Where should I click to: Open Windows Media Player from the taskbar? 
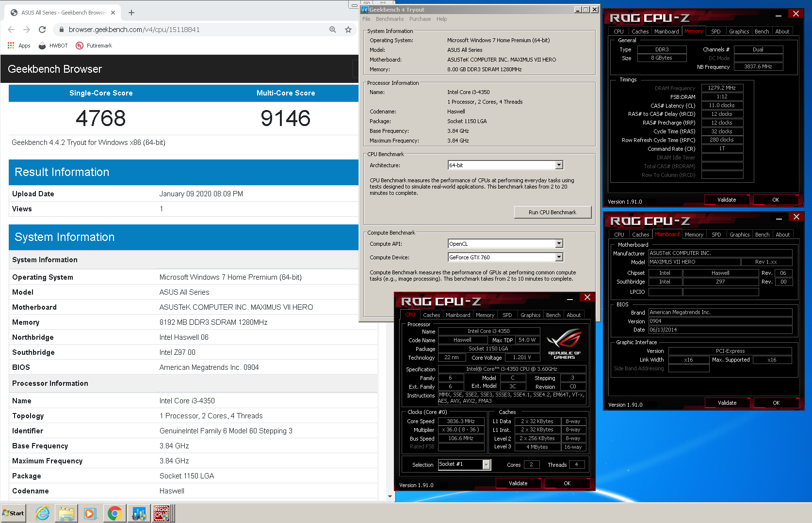pyautogui.click(x=90, y=513)
